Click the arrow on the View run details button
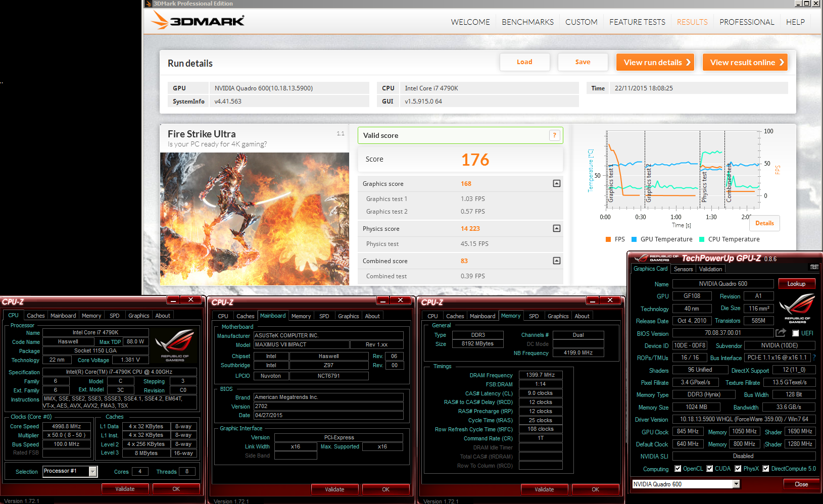The width and height of the screenshot is (823, 504). tap(688, 63)
